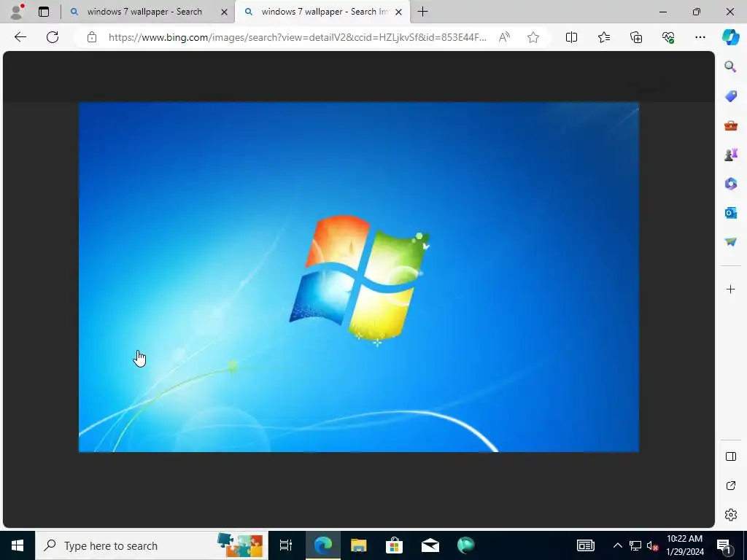
Task: Open link in new window sidebar icon
Action: 730,486
